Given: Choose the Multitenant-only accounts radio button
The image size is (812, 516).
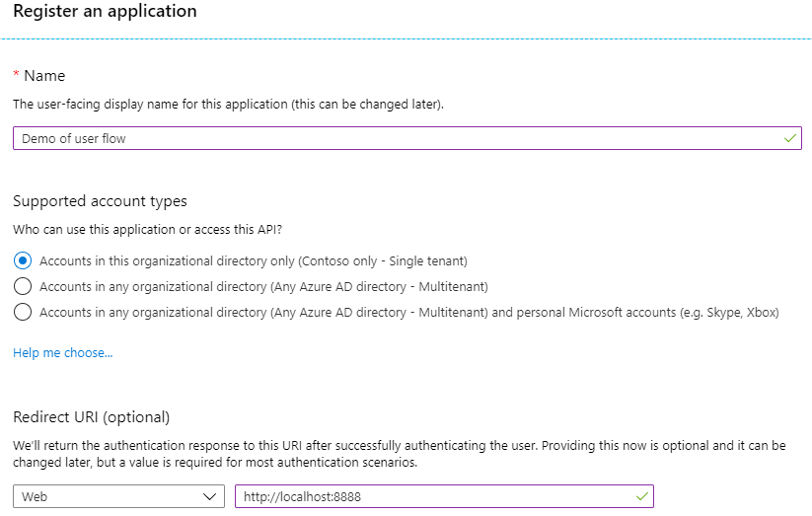Looking at the screenshot, I should (x=23, y=287).
